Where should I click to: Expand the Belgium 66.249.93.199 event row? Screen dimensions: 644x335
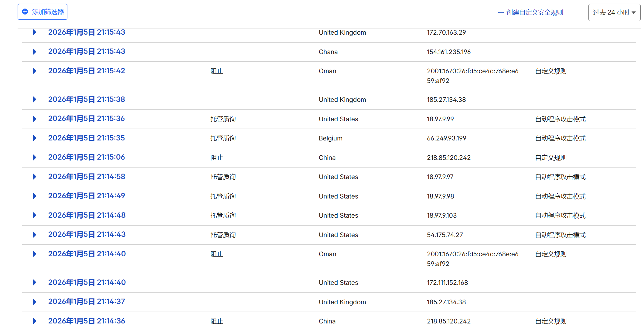[x=35, y=138]
